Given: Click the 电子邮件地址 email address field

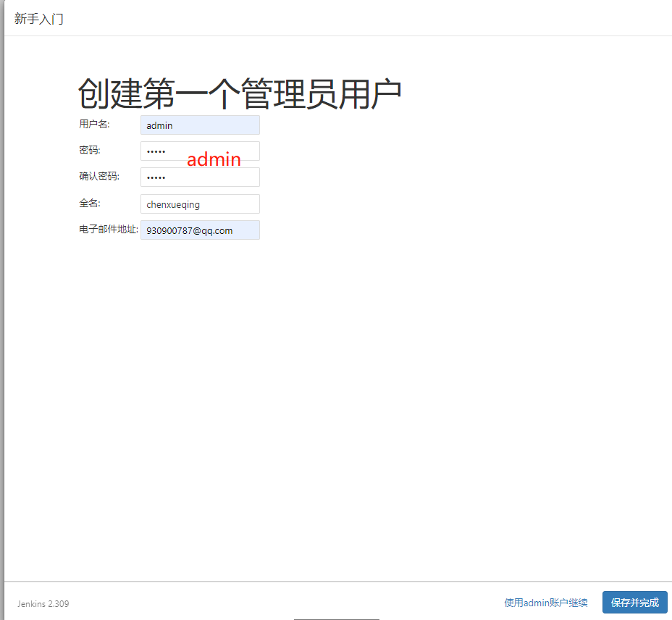Looking at the screenshot, I should point(200,230).
